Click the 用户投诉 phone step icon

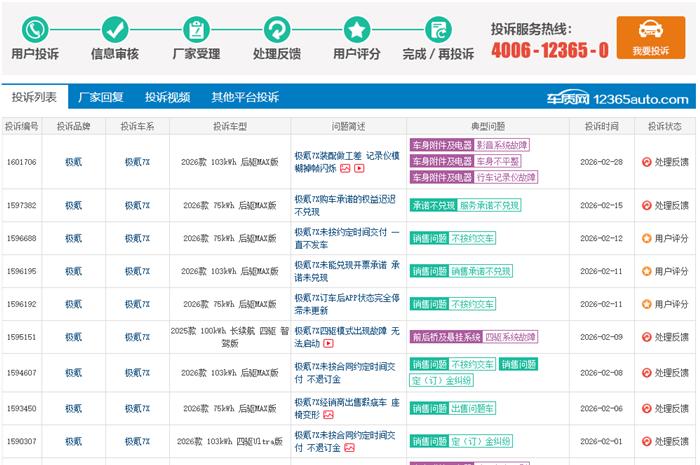tap(35, 29)
